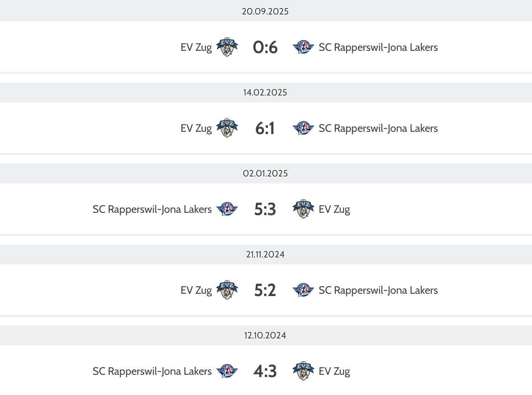This screenshot has width=532, height=395.
Task: Click Lakers logo in 14.02.2025 match
Action: tap(303, 128)
